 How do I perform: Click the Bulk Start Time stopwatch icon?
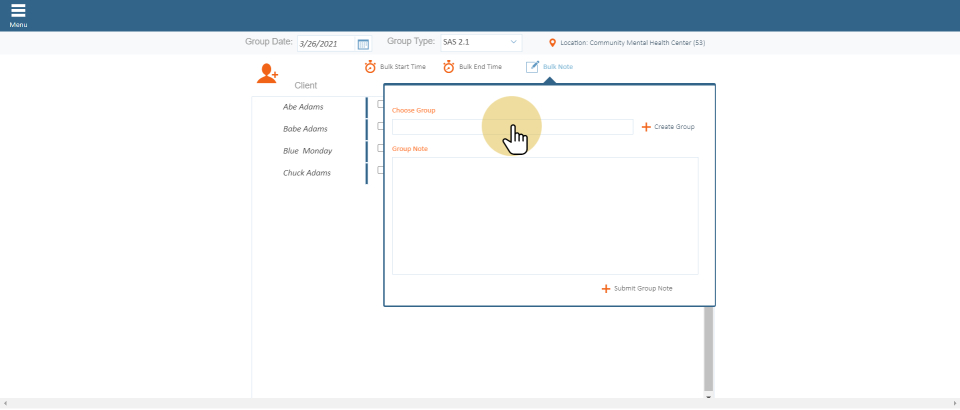coord(370,67)
